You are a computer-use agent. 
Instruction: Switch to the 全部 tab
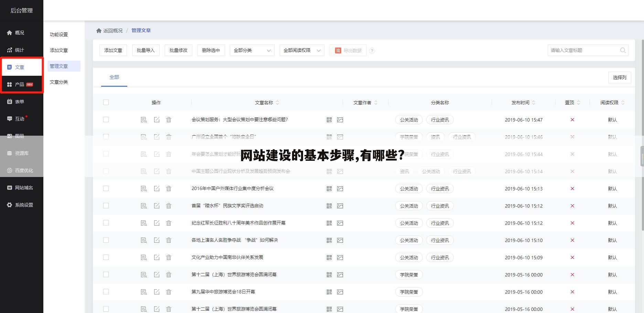pos(114,77)
